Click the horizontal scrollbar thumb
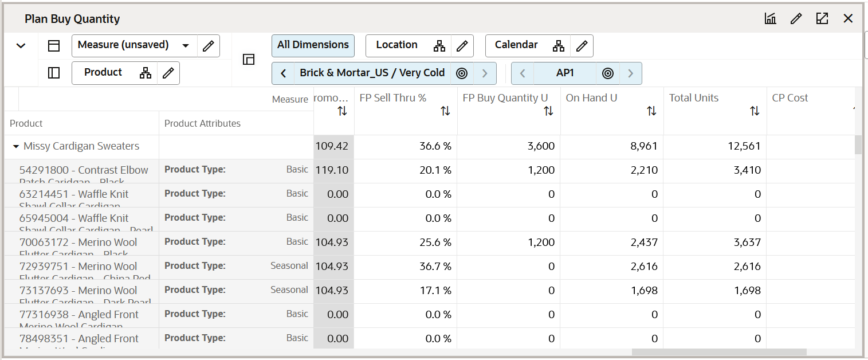Viewport: 868px width, 360px height. coord(719,352)
